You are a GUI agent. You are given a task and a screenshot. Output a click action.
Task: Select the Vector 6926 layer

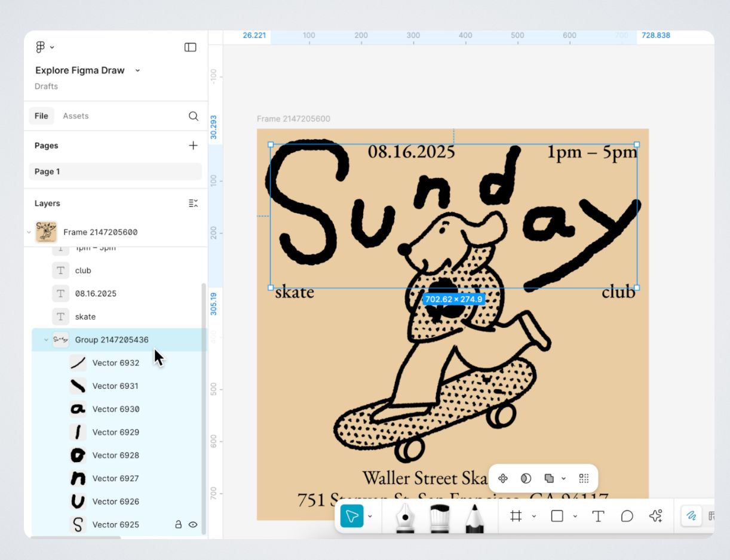117,501
